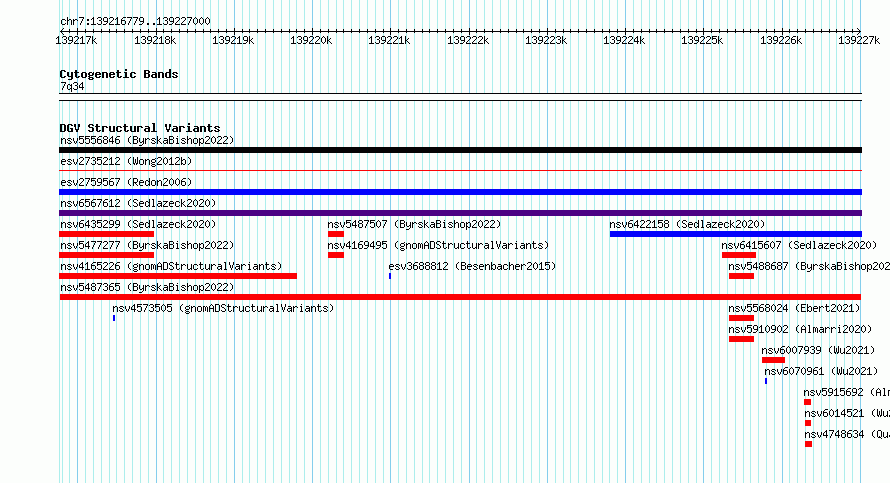
Task: Click the red bar under nsv5910902
Action: pyautogui.click(x=741, y=339)
